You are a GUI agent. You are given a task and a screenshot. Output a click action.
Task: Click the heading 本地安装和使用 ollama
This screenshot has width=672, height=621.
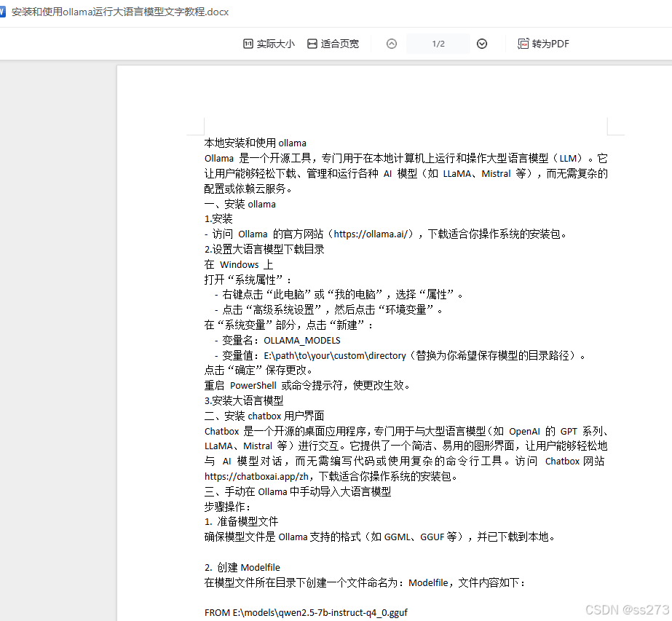[256, 143]
